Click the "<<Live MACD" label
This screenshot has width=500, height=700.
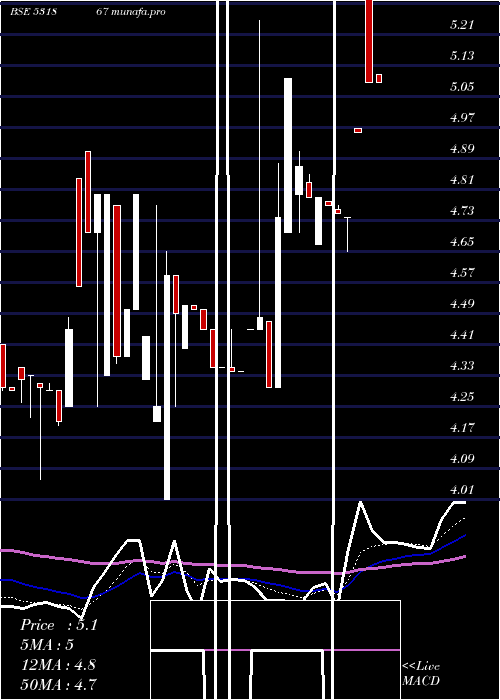pyautogui.click(x=421, y=673)
